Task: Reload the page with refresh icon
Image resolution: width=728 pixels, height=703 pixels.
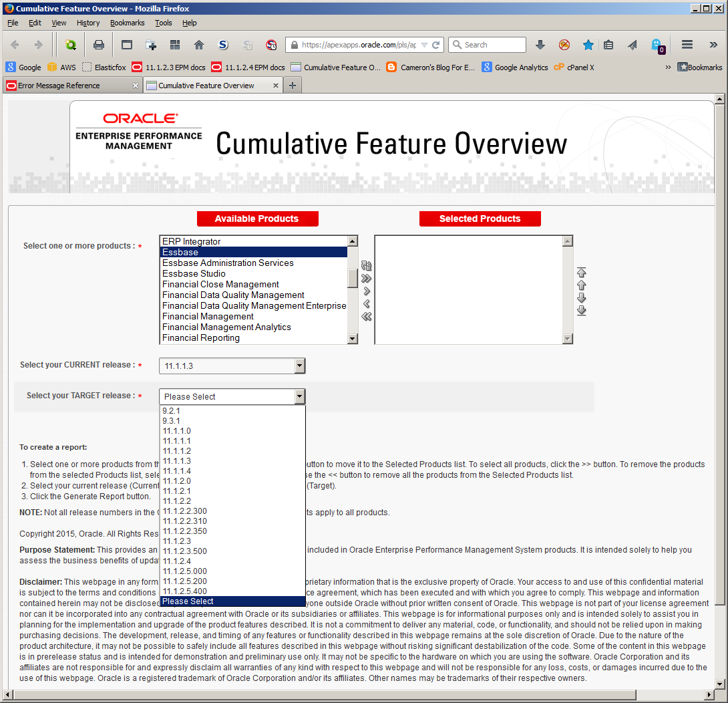Action: (436, 45)
